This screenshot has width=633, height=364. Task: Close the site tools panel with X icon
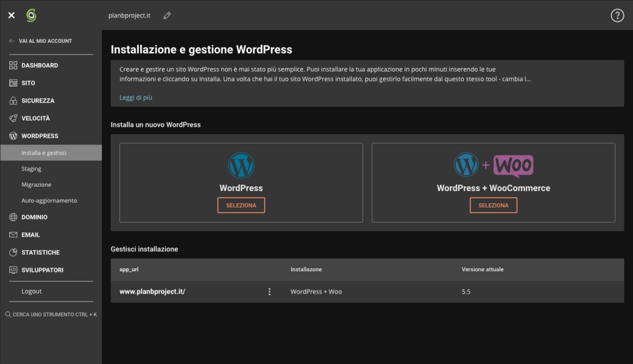coord(11,15)
